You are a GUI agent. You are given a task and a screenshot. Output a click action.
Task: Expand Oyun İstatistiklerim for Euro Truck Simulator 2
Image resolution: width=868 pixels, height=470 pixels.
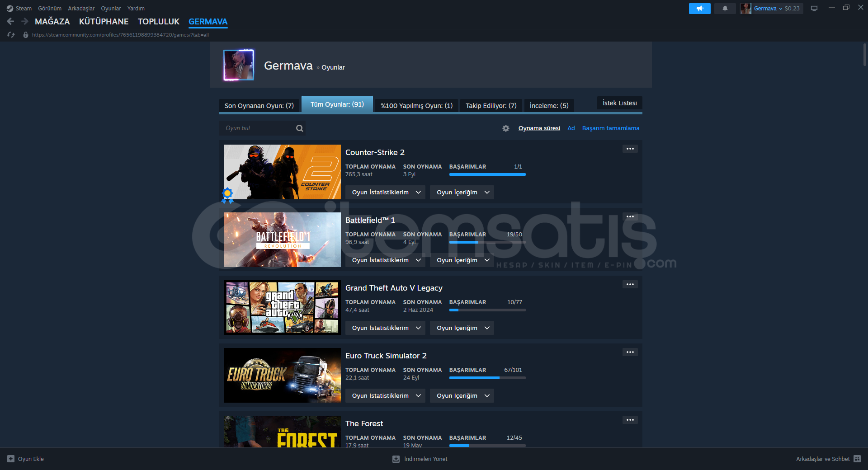[386, 395]
